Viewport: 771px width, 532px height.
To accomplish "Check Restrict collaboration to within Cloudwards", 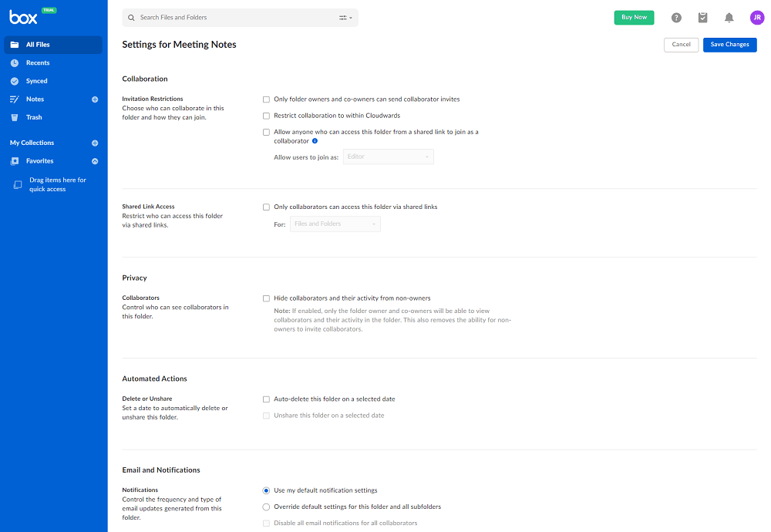I will click(x=267, y=116).
